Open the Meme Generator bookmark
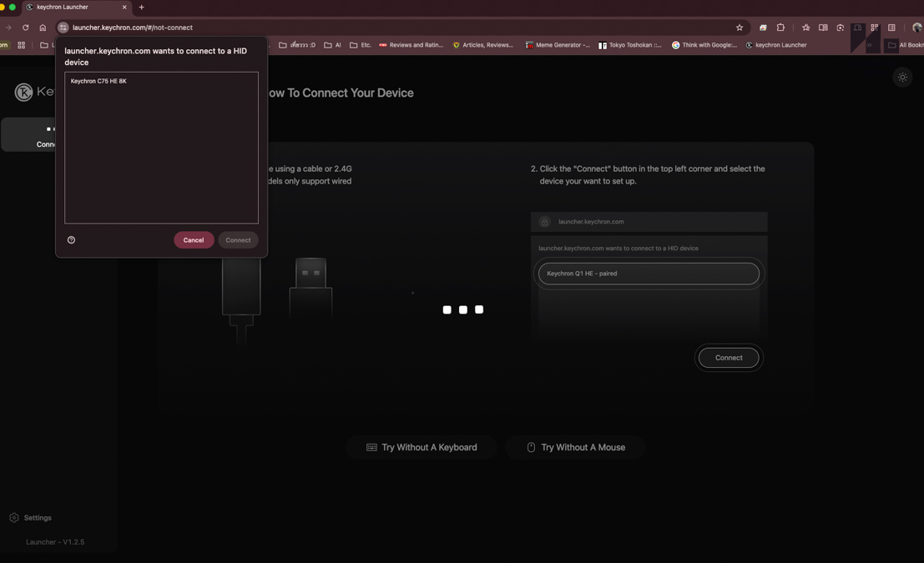Image resolution: width=924 pixels, height=563 pixels. (558, 45)
